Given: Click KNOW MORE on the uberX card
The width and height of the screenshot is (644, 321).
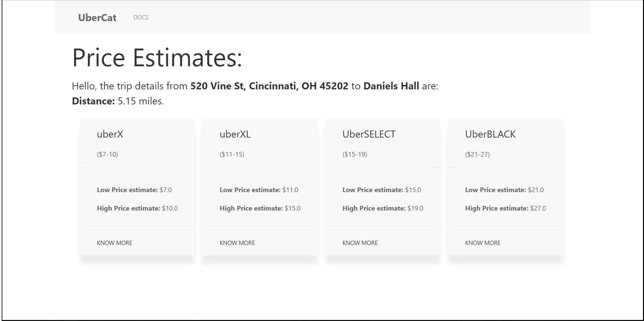Looking at the screenshot, I should click(x=114, y=243).
